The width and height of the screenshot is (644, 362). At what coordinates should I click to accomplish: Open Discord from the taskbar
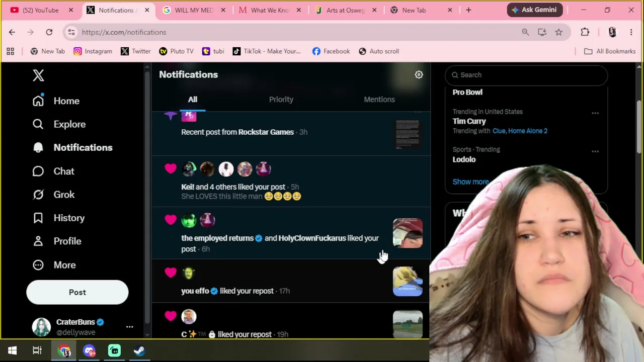coord(89,350)
